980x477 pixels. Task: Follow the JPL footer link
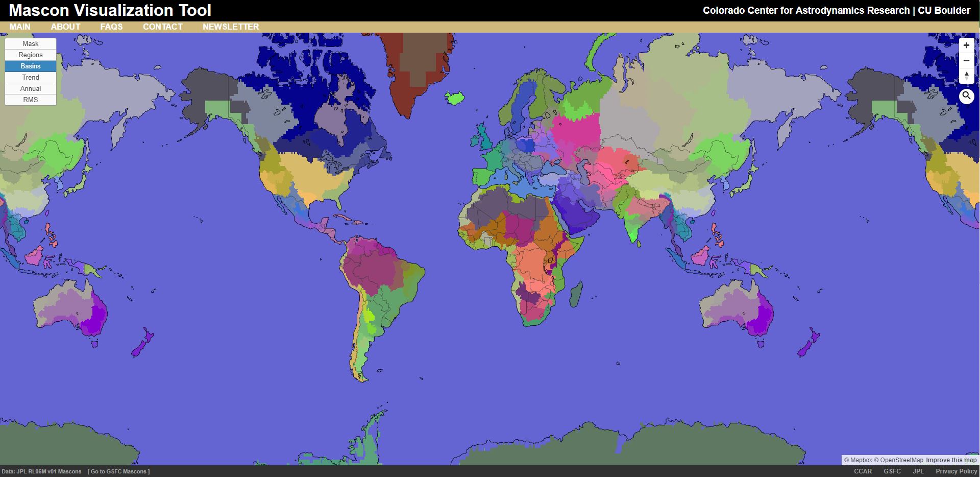coord(918,471)
